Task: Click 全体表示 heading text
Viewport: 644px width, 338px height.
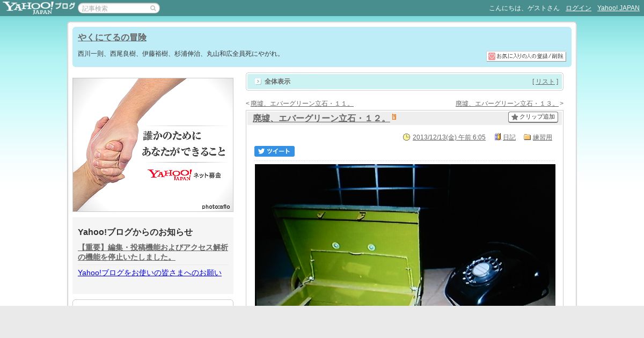Action: pyautogui.click(x=277, y=82)
